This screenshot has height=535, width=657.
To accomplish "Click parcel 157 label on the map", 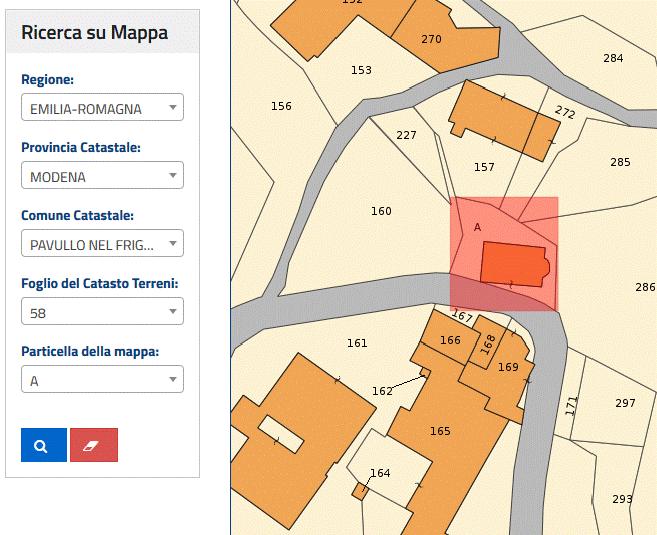I will [484, 167].
